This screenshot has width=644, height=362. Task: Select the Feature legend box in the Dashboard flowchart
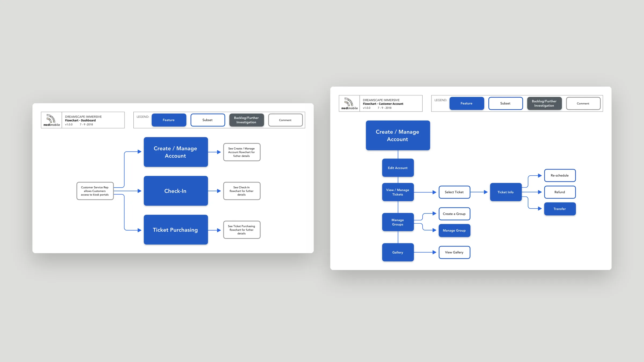[169, 120]
